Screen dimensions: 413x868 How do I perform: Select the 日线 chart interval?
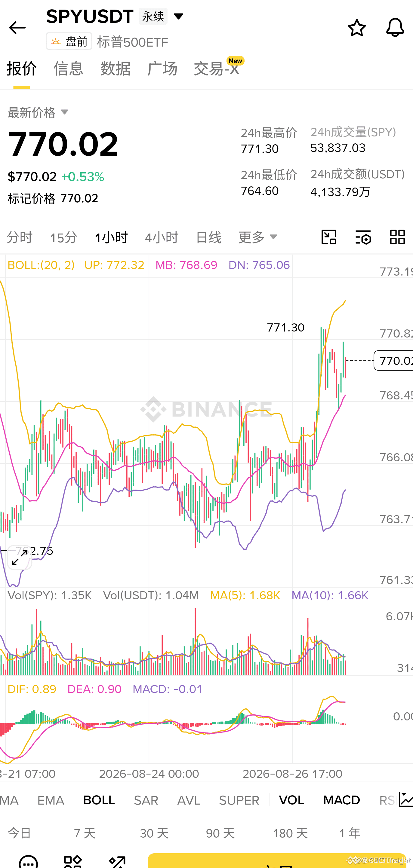208,237
